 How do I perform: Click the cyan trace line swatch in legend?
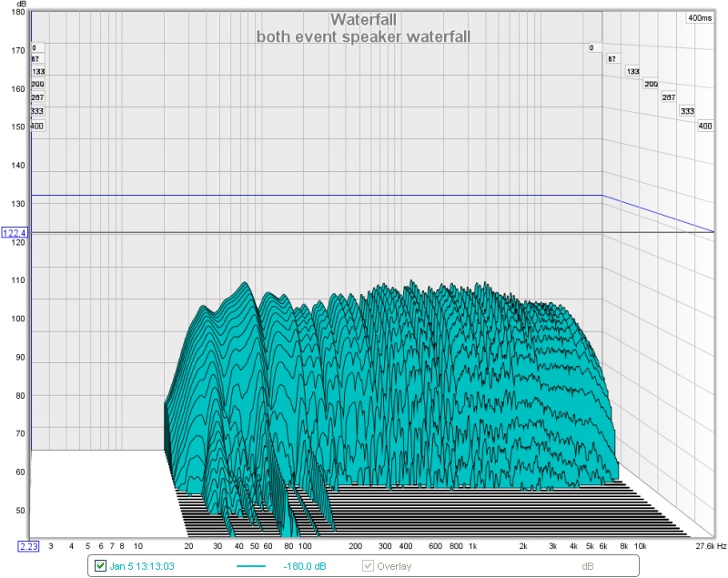click(x=254, y=566)
